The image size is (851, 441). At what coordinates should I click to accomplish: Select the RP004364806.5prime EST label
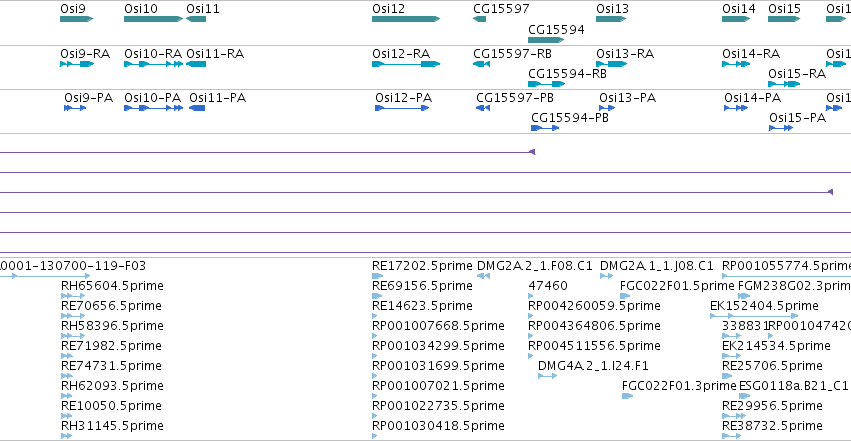(x=594, y=326)
